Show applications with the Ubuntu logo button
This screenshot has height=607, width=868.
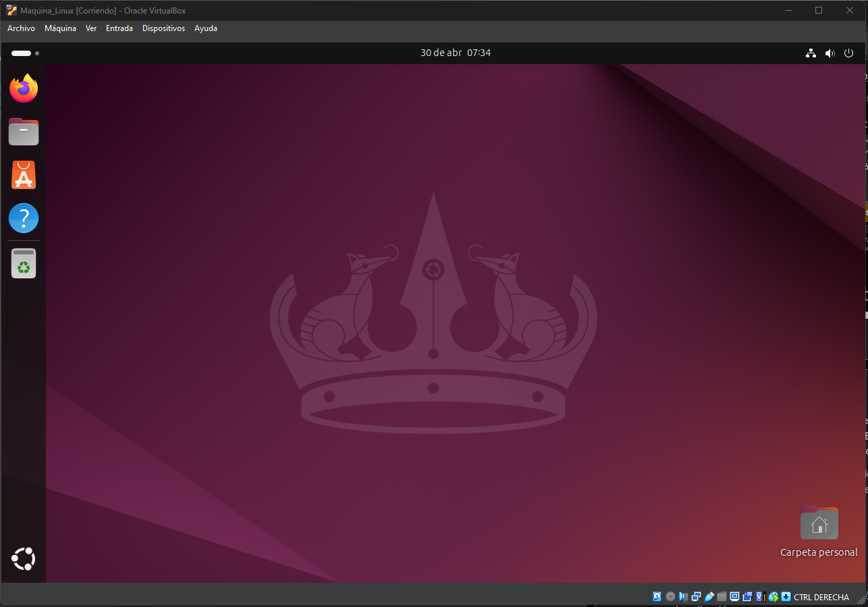(24, 559)
